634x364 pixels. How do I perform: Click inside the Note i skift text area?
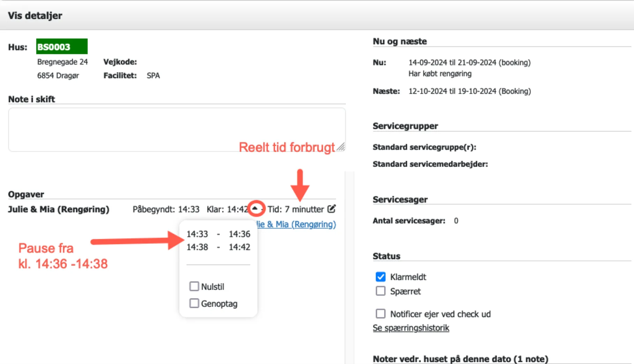click(174, 129)
